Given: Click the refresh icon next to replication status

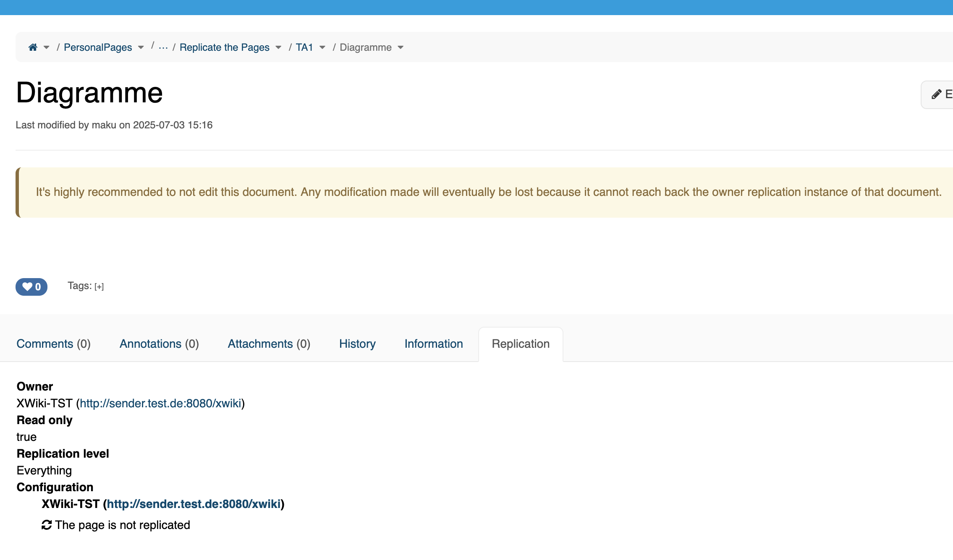Looking at the screenshot, I should tap(47, 524).
